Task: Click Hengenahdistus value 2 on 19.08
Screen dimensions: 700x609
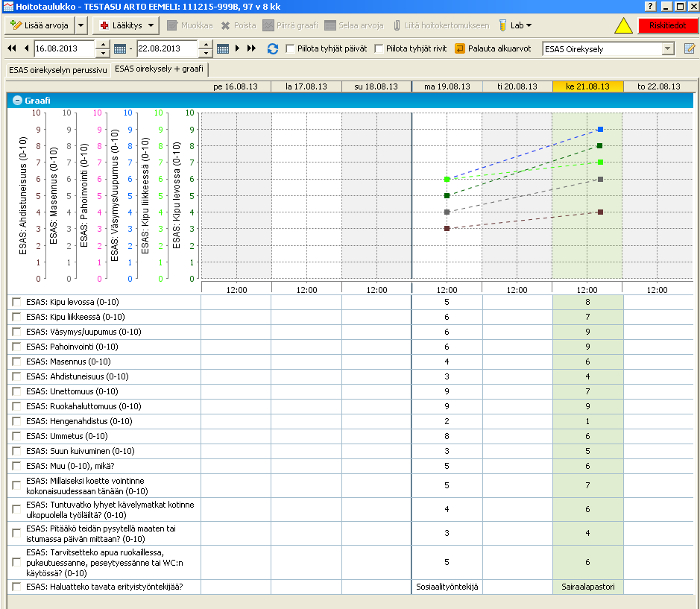Action: tap(447, 421)
